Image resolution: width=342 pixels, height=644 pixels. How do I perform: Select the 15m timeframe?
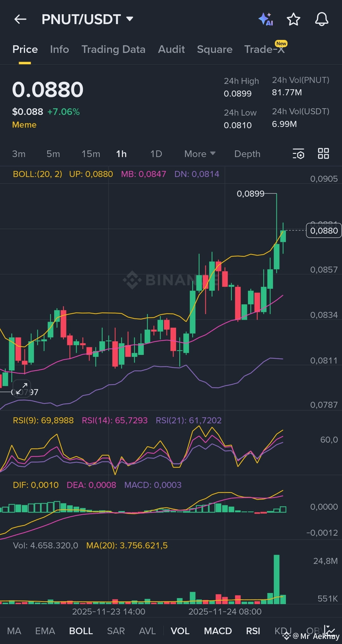(x=91, y=154)
